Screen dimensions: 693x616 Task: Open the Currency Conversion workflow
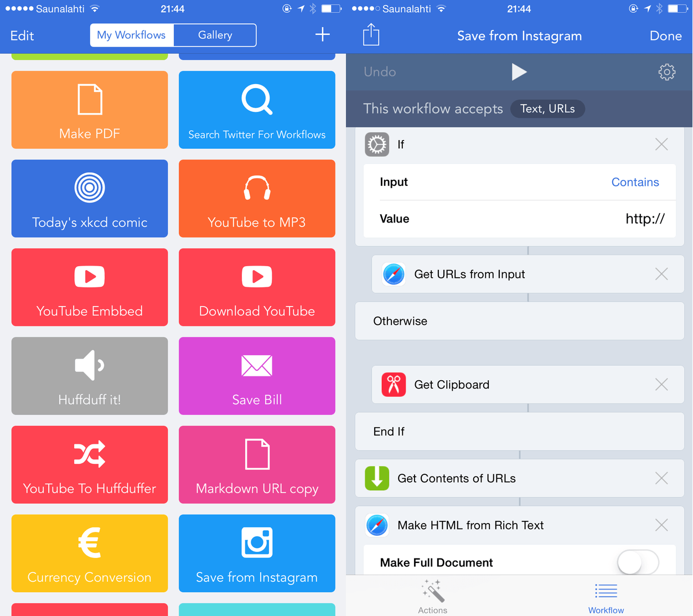(x=90, y=553)
